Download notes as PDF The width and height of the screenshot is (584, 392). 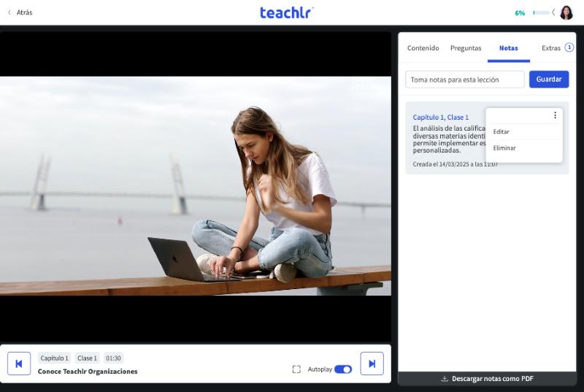pyautogui.click(x=487, y=379)
